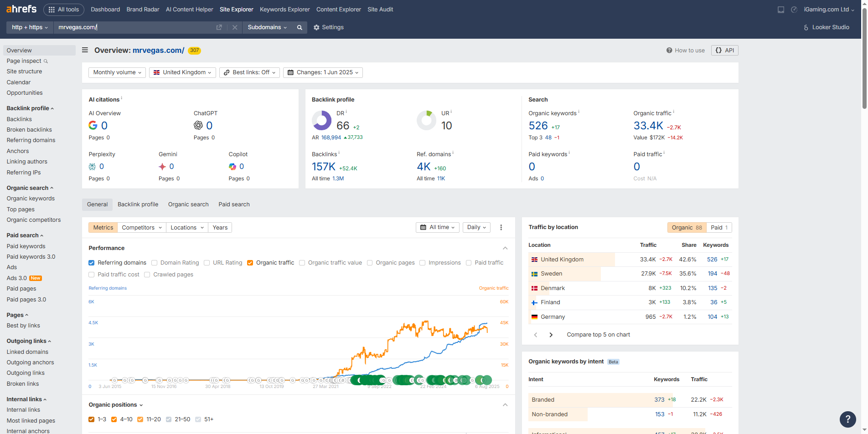Expand the Competitors chart dropdown

tap(142, 228)
